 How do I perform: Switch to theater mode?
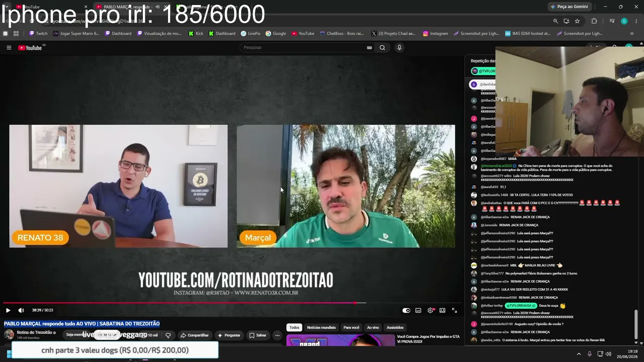tap(442, 310)
